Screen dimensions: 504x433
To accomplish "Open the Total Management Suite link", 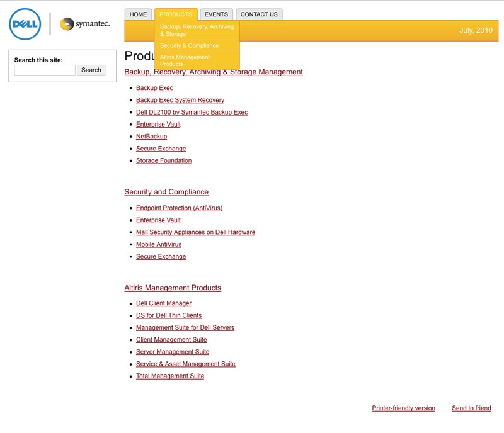I will pos(170,376).
